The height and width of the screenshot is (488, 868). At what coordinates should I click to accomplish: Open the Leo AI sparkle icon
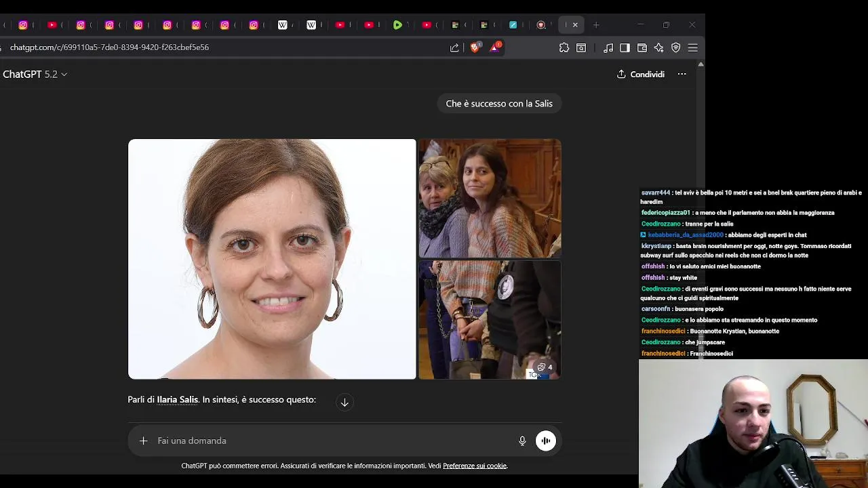click(x=659, y=47)
